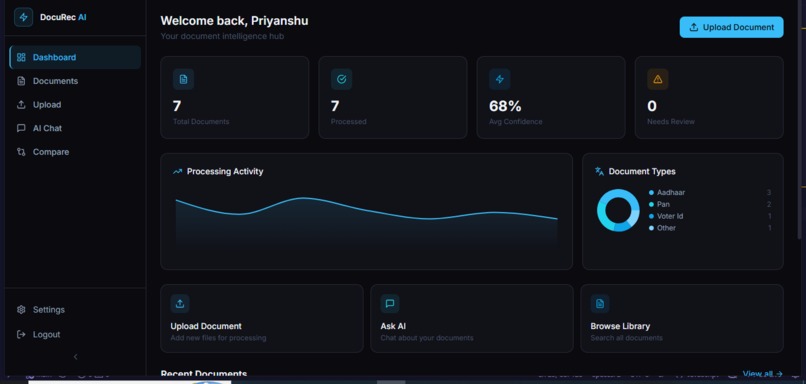Click the Logout arrow icon

click(x=21, y=334)
